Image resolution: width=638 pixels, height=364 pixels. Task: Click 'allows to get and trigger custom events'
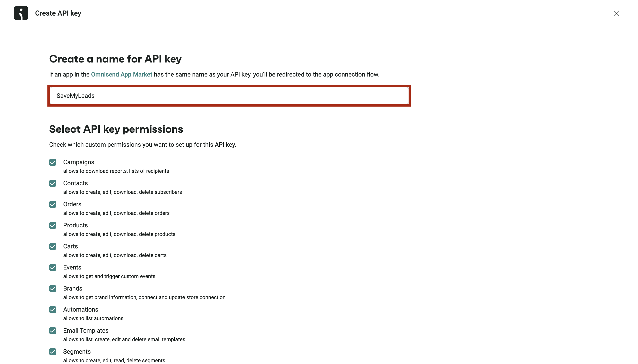pos(109,276)
